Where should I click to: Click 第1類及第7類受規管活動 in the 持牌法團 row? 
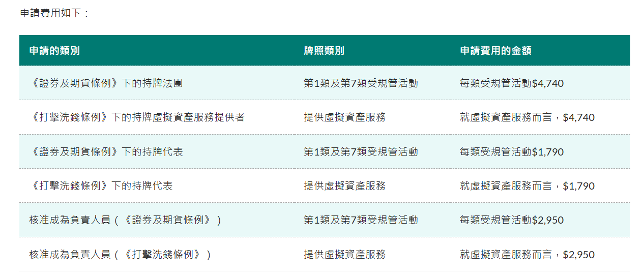coord(361,83)
